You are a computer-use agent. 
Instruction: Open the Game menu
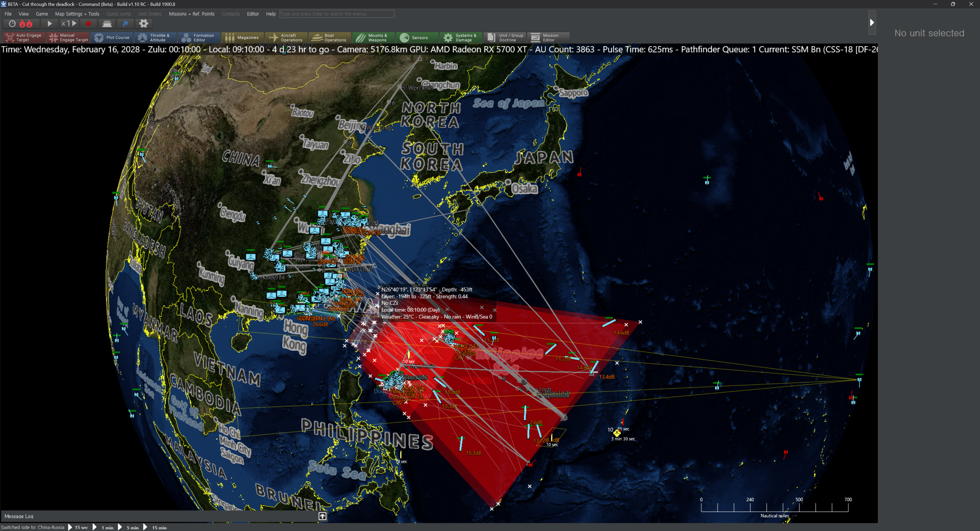point(42,14)
